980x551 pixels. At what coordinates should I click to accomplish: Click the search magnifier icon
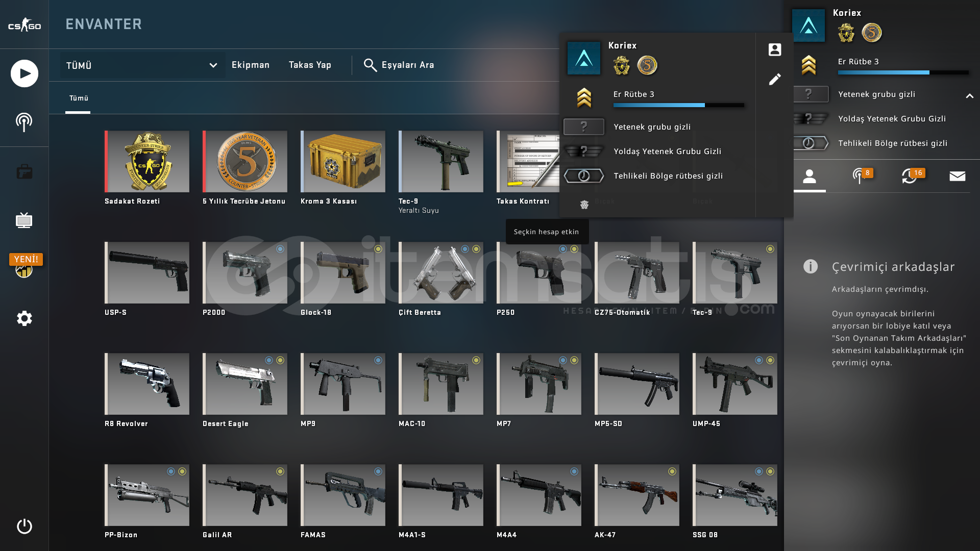(x=370, y=65)
